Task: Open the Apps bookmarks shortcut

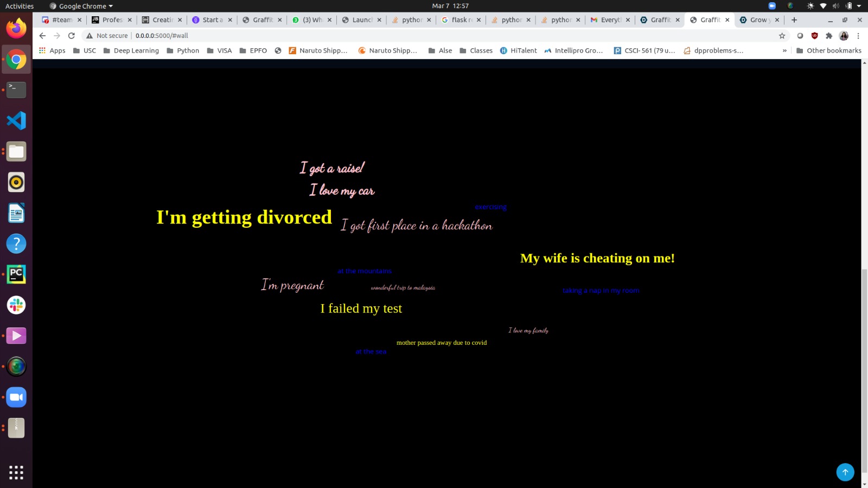Action: (x=52, y=50)
